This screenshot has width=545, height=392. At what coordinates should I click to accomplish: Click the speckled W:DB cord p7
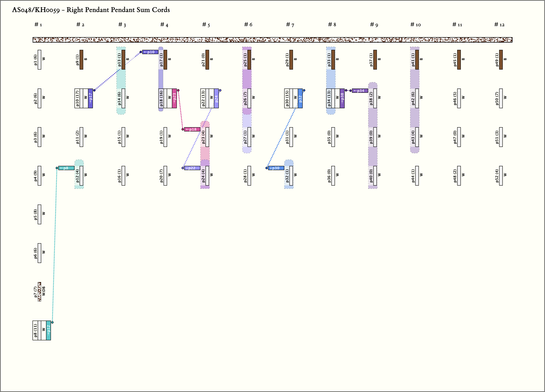coord(39,291)
